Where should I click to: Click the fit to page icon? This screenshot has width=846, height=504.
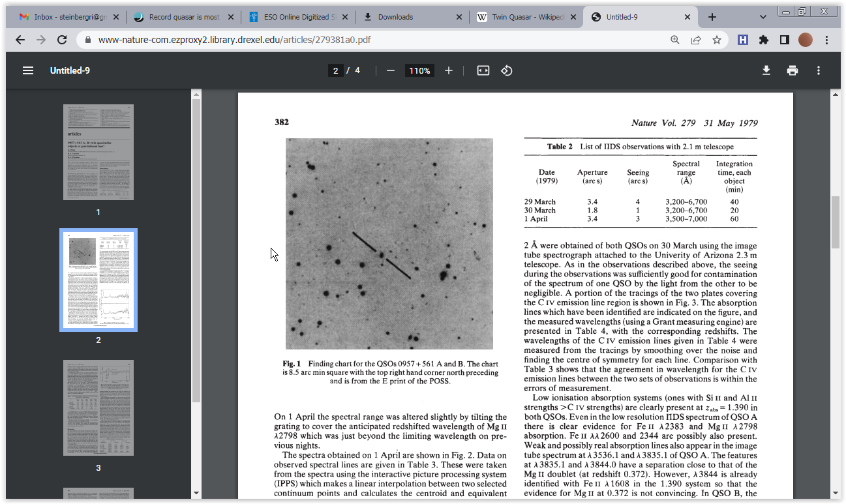[x=483, y=70]
